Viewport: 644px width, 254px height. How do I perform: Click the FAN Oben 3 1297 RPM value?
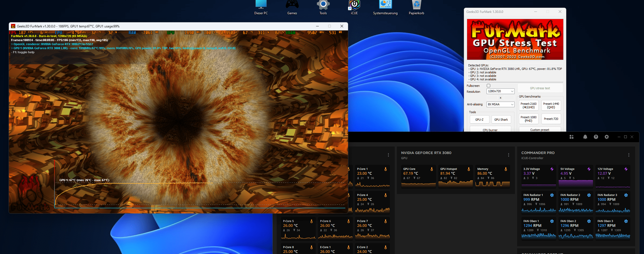tap(606, 226)
